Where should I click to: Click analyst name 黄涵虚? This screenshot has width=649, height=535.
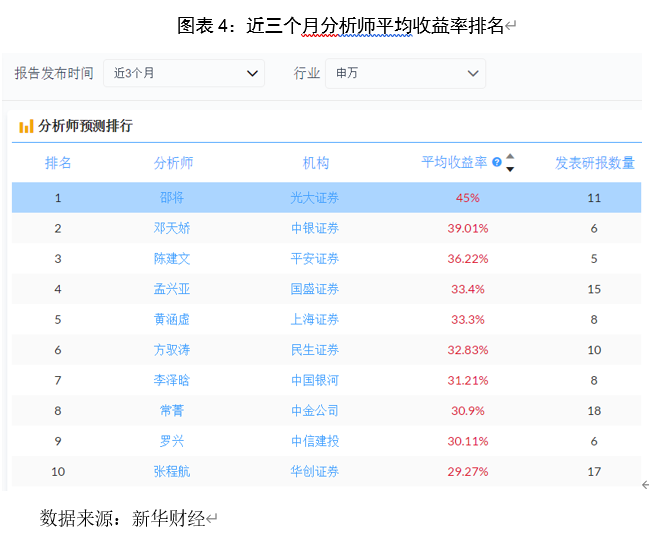(172, 320)
